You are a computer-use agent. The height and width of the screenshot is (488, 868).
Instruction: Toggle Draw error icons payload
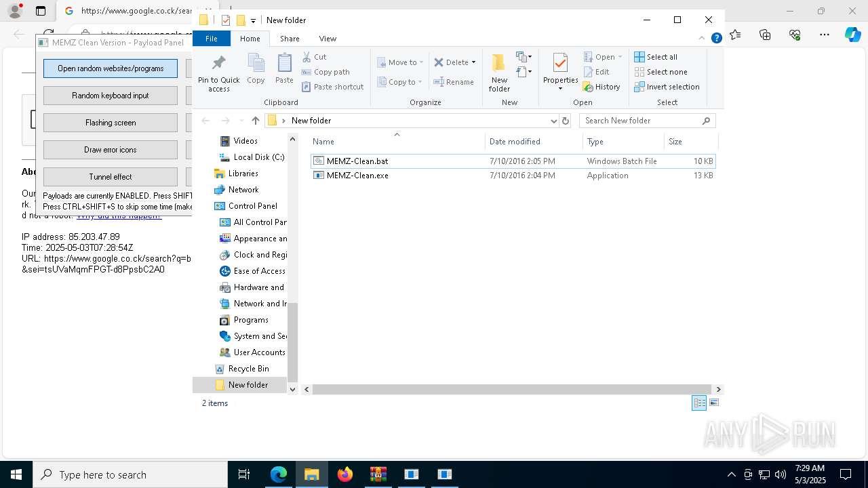(111, 150)
